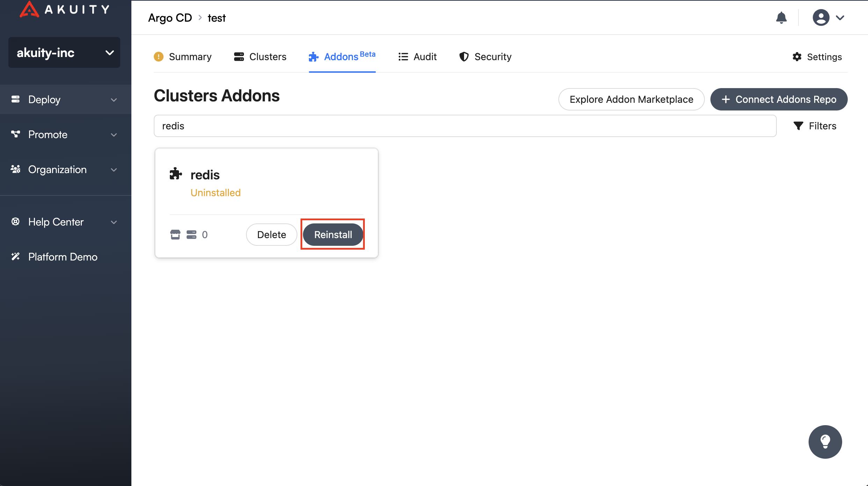The height and width of the screenshot is (486, 868).
Task: Open the user menu chevron
Action: [x=840, y=18]
